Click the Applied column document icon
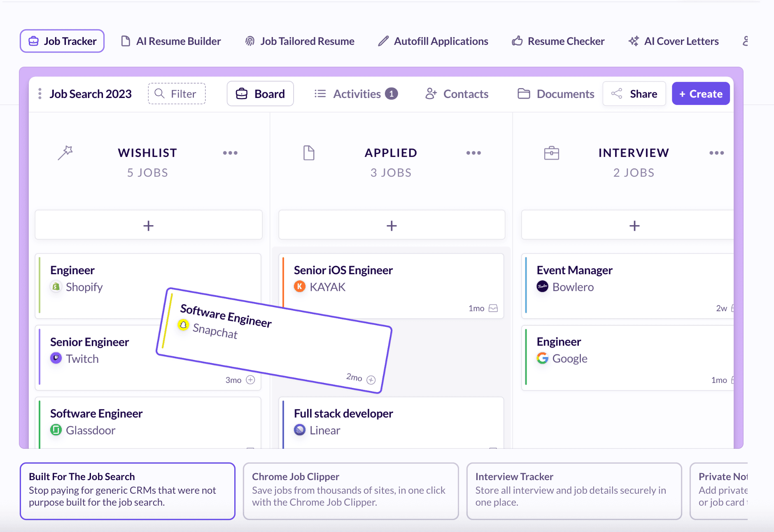Screen dimensions: 774x532 coord(309,153)
